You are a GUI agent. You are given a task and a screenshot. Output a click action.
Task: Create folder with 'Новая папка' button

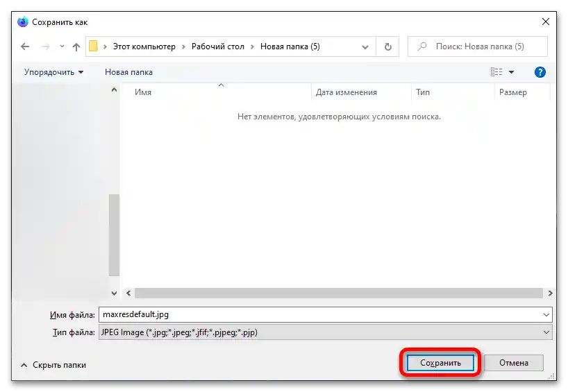point(128,72)
